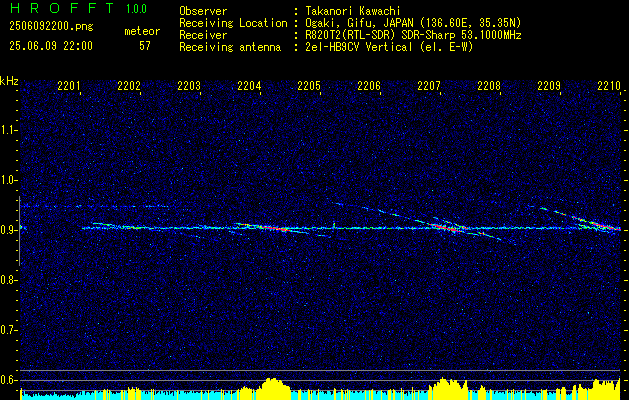
Task: Click the 'Receiving Location' field label
Action: point(233,23)
